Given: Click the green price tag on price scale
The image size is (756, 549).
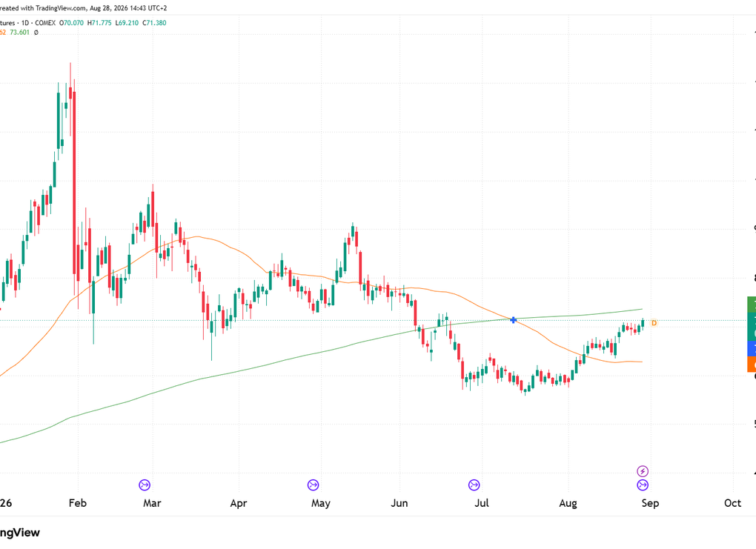Looking at the screenshot, I should pyautogui.click(x=752, y=305).
